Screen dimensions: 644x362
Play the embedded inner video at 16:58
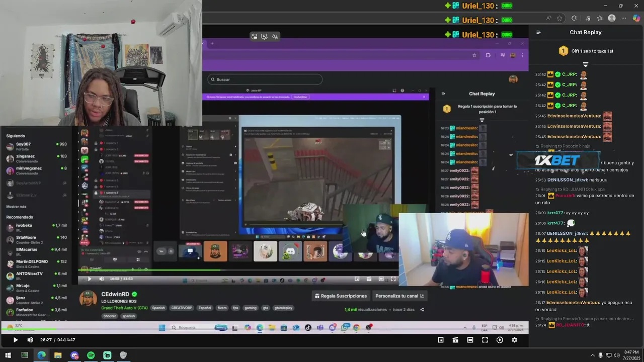coord(90,279)
